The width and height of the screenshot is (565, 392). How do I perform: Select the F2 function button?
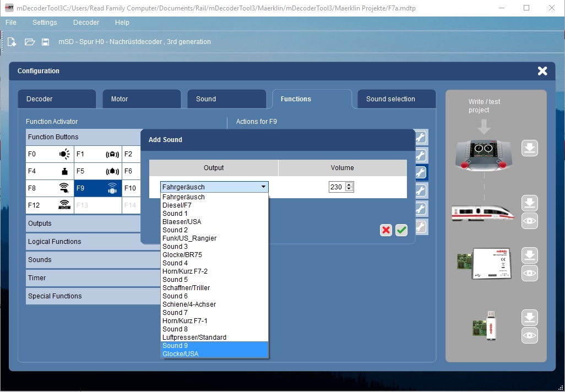coord(132,154)
